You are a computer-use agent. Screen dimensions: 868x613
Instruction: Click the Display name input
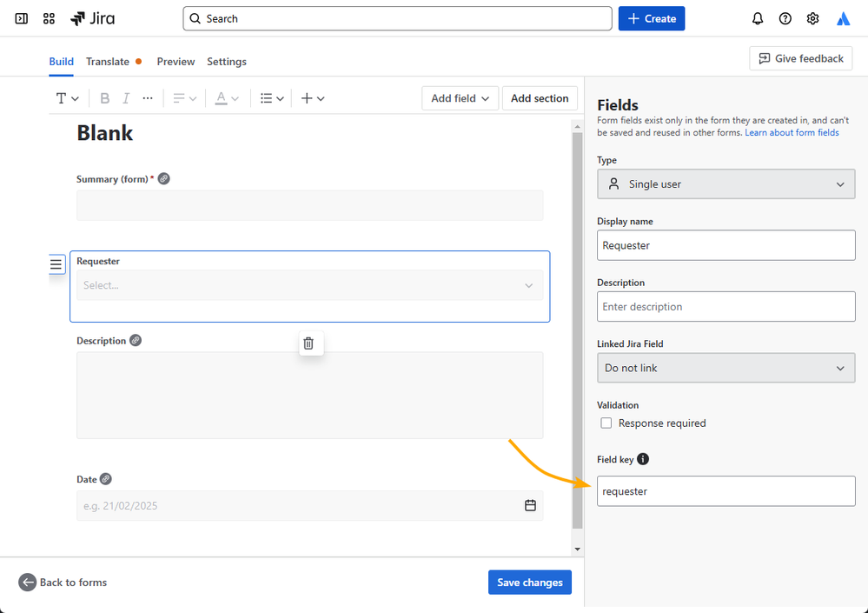[726, 245]
